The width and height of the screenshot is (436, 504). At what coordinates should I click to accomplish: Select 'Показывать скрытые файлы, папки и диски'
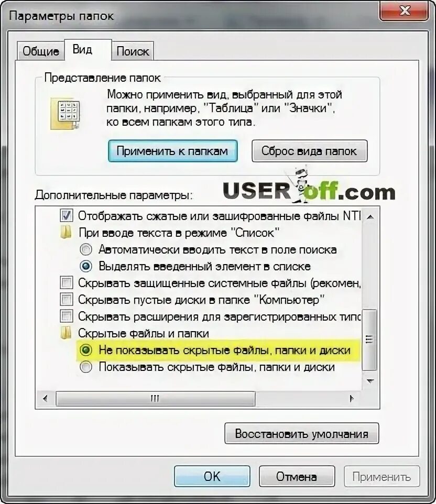pos(86,367)
